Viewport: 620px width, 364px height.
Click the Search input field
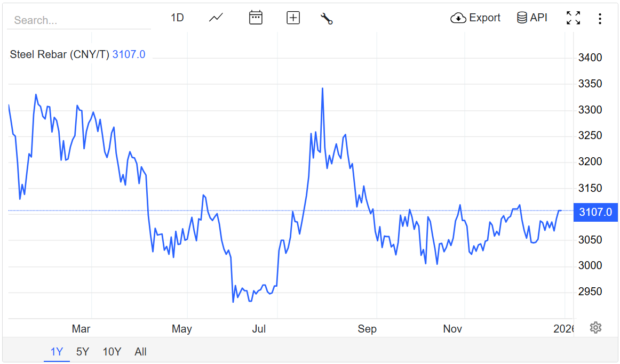tap(78, 20)
